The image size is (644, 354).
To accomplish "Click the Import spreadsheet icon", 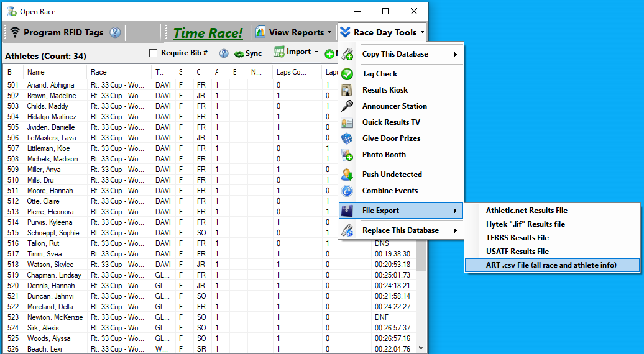I will (279, 52).
